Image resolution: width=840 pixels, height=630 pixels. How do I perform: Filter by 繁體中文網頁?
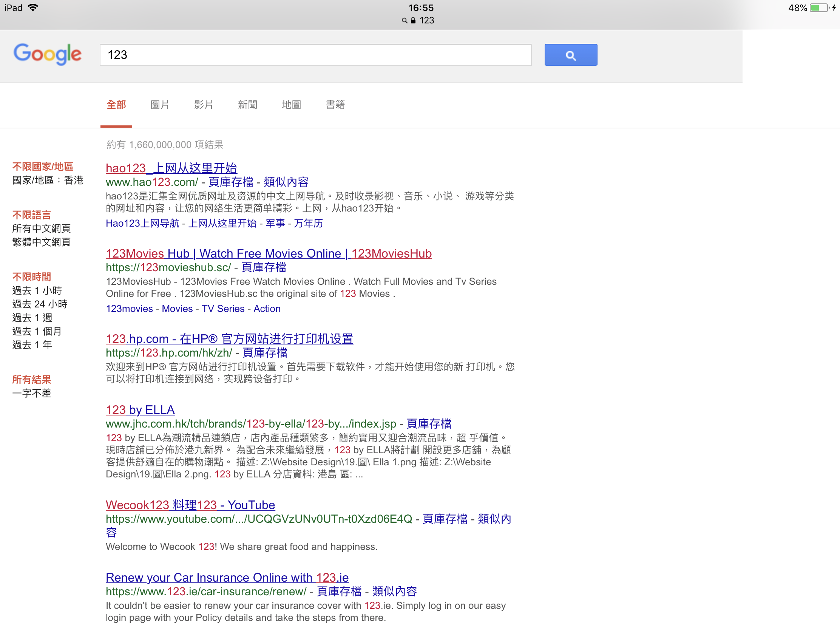click(x=42, y=242)
